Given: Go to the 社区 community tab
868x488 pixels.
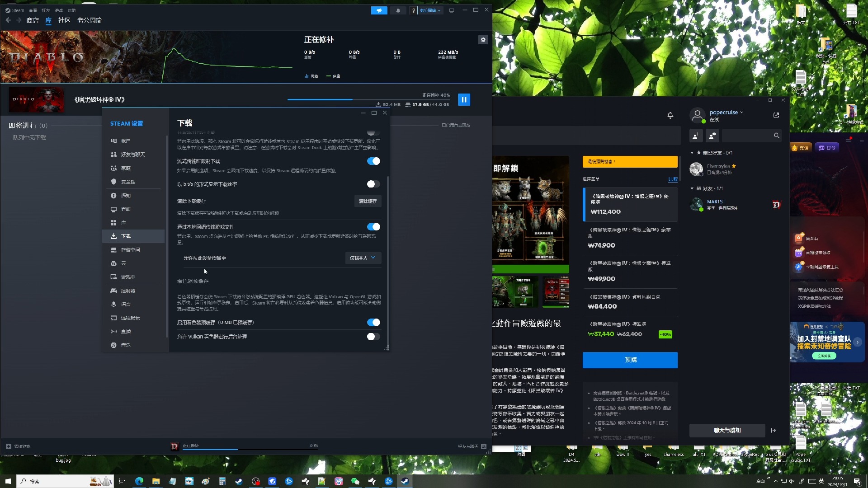Looking at the screenshot, I should (64, 20).
